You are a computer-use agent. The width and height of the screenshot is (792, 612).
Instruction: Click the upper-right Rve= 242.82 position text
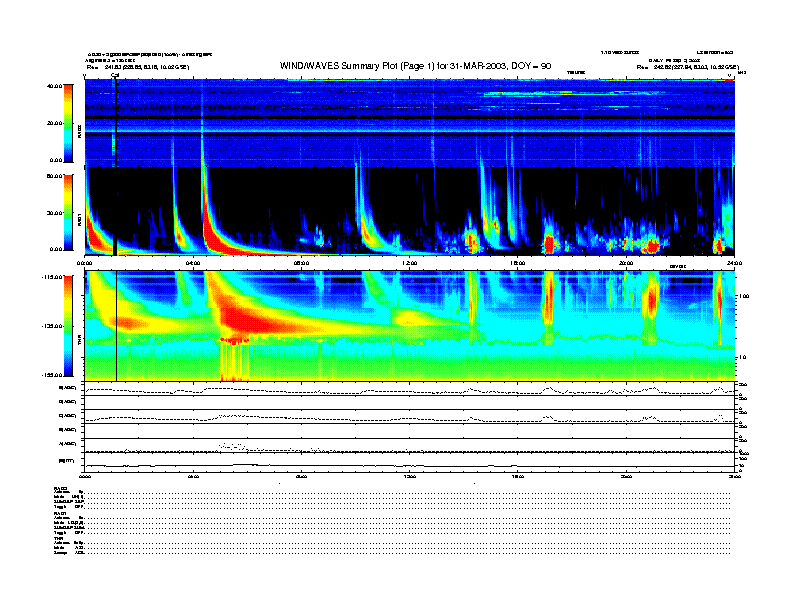point(688,67)
